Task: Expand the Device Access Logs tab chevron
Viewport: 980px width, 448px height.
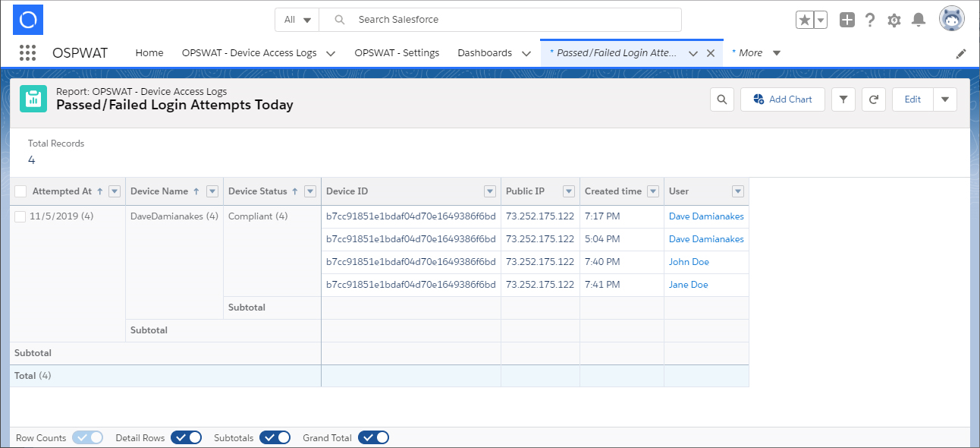Action: [331, 53]
